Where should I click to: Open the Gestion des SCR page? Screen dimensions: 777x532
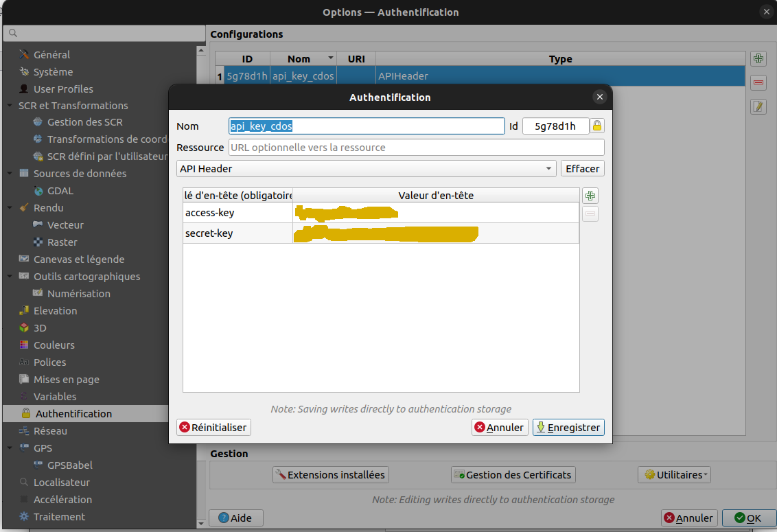(78, 122)
